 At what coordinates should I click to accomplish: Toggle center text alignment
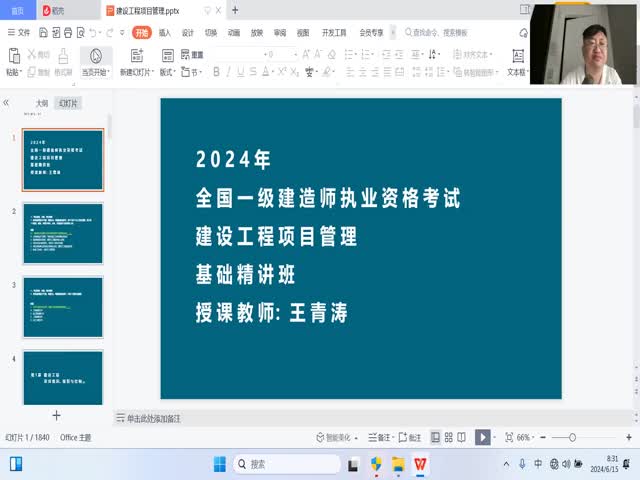tap(362, 72)
